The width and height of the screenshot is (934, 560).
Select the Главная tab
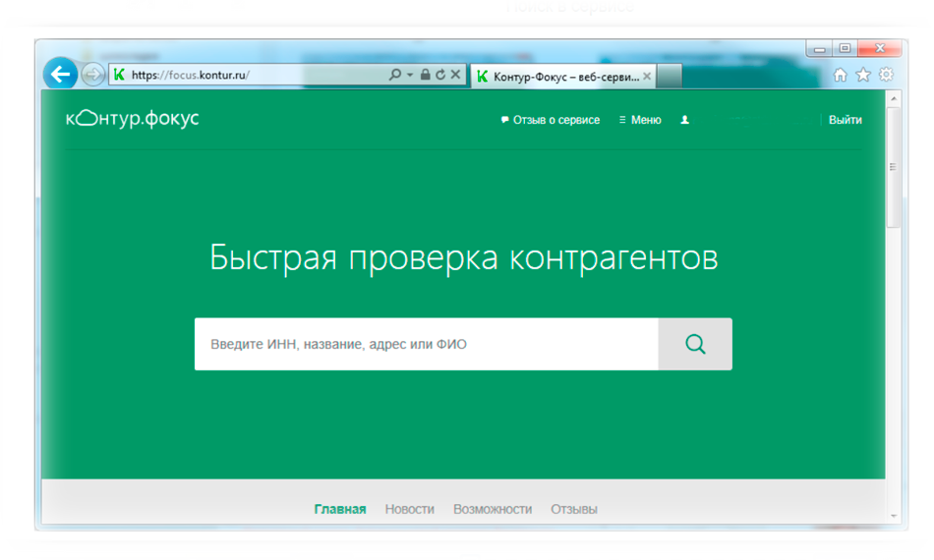(340, 510)
